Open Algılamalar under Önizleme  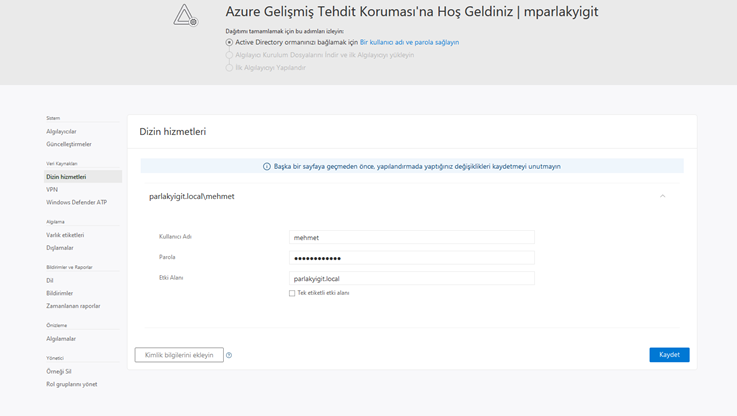[x=61, y=339]
